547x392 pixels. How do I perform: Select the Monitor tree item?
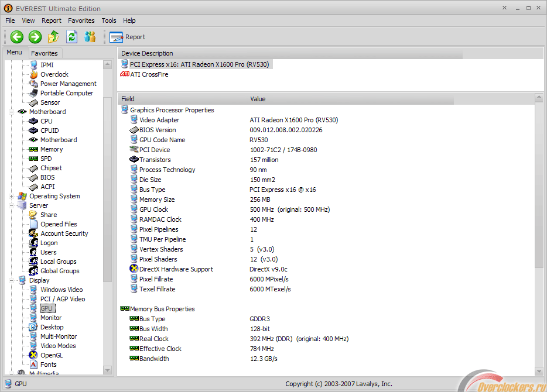coord(51,318)
